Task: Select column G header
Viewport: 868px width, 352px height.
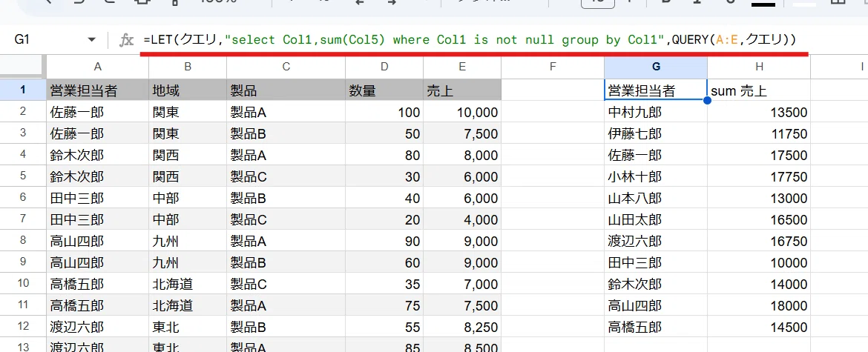Action: [x=656, y=67]
